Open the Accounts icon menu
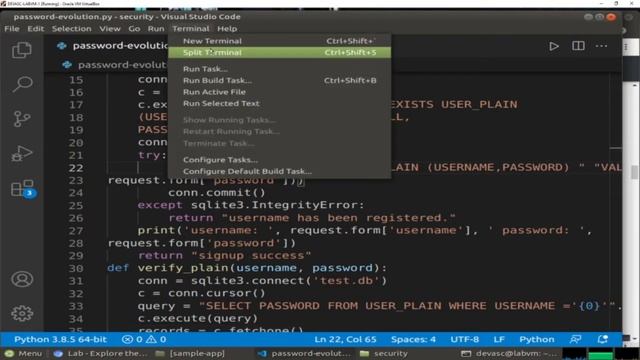 tap(22, 279)
